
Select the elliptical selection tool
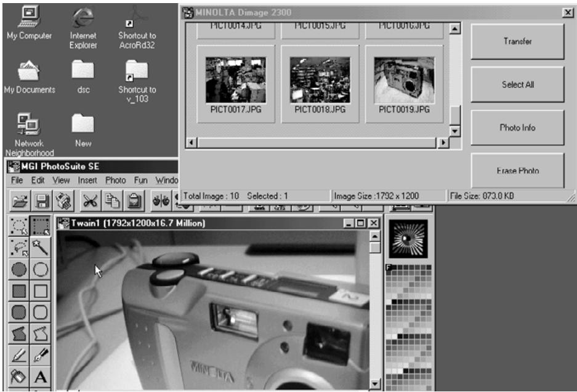[18, 226]
